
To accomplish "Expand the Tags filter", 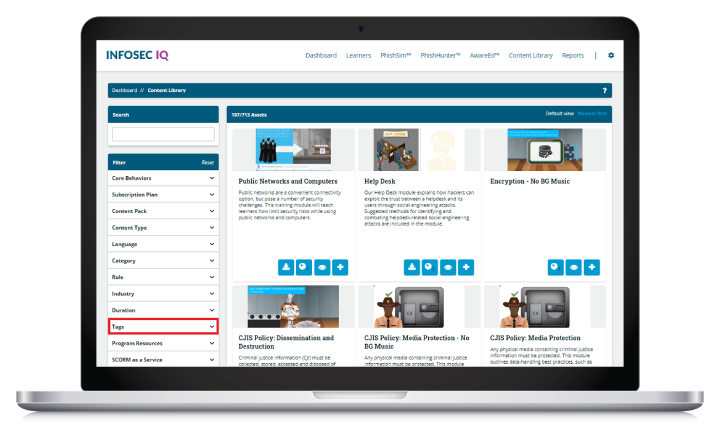I will 163,326.
